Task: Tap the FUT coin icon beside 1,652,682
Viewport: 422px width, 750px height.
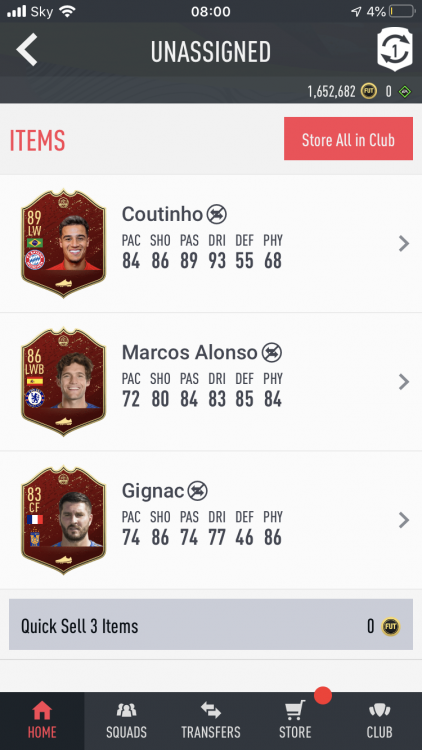Action: click(369, 91)
